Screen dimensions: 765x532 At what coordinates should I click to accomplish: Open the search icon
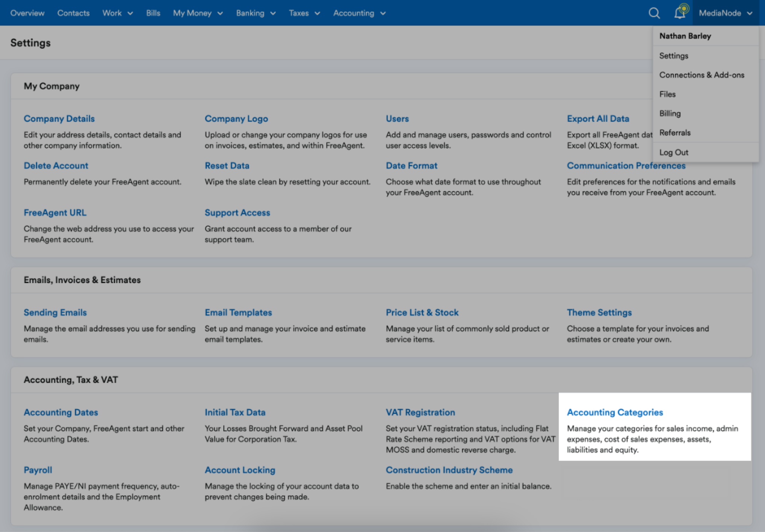click(654, 13)
